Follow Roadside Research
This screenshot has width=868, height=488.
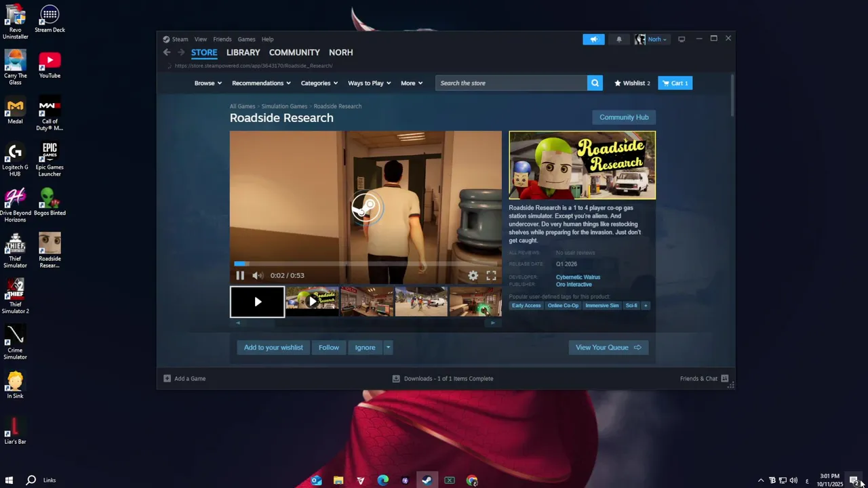[x=329, y=348]
